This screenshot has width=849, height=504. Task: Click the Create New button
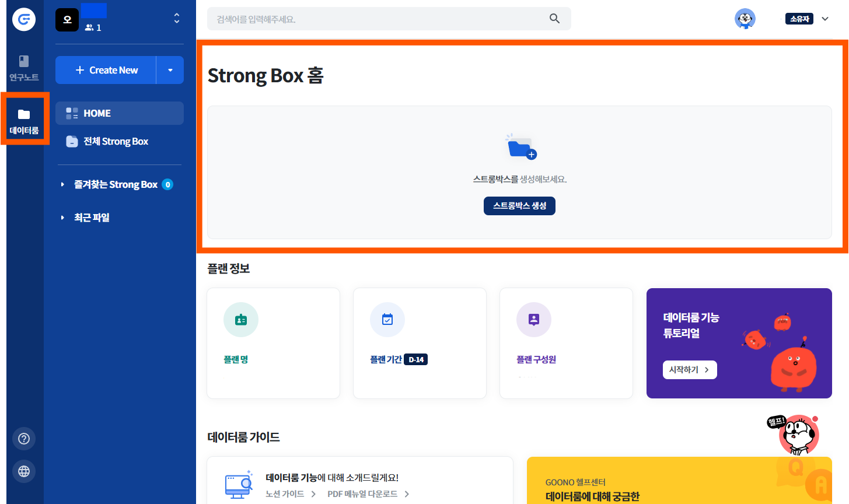(106, 70)
